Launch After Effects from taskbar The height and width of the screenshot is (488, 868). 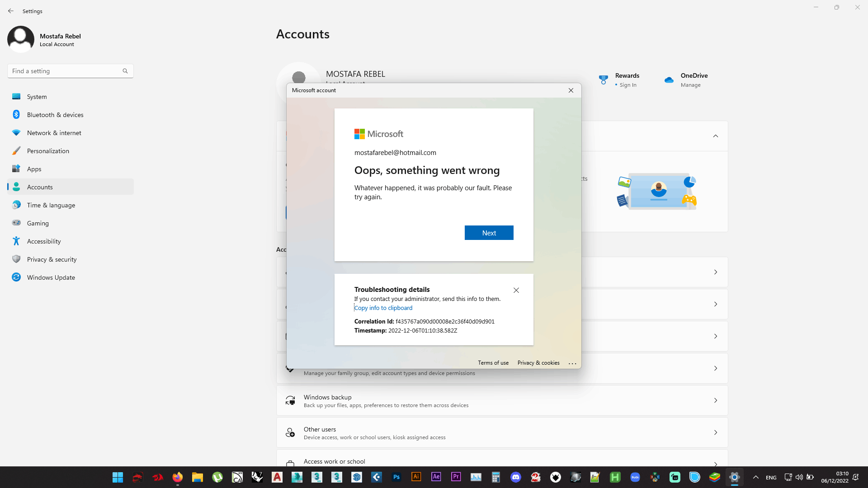pos(436,477)
